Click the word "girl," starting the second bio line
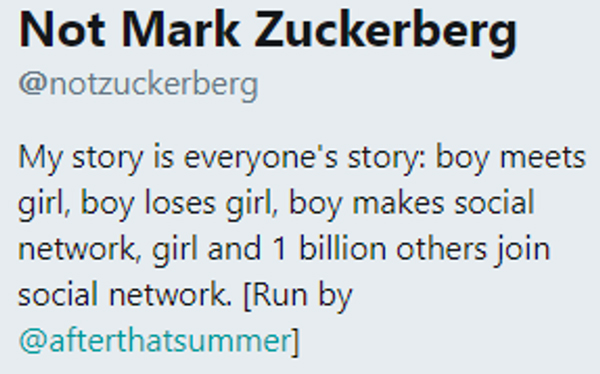The height and width of the screenshot is (374, 600). tap(44, 205)
